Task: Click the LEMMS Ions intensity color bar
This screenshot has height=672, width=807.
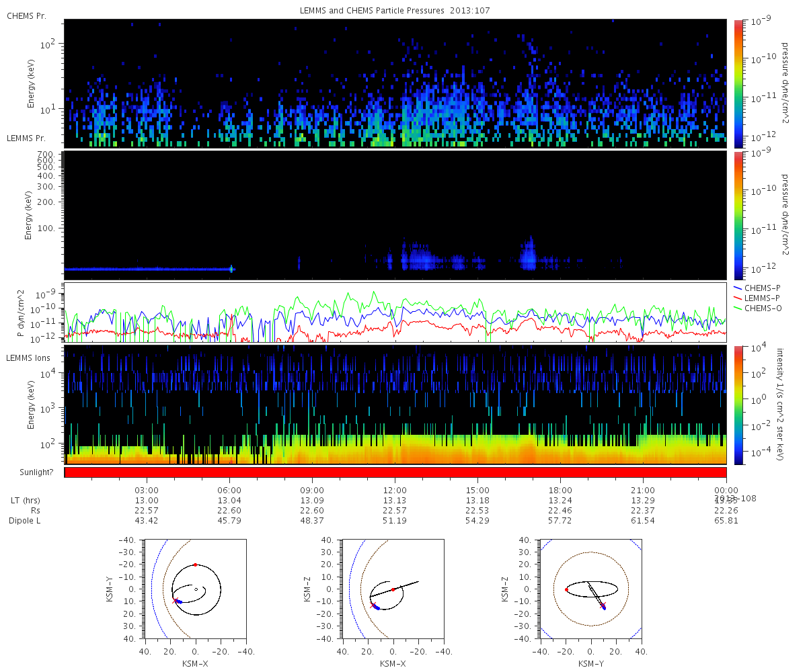Action: [738, 405]
